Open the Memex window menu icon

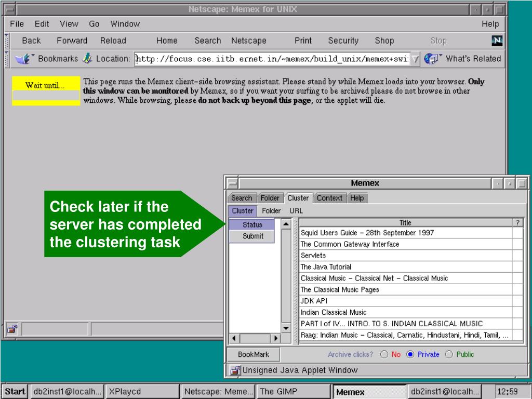point(232,183)
